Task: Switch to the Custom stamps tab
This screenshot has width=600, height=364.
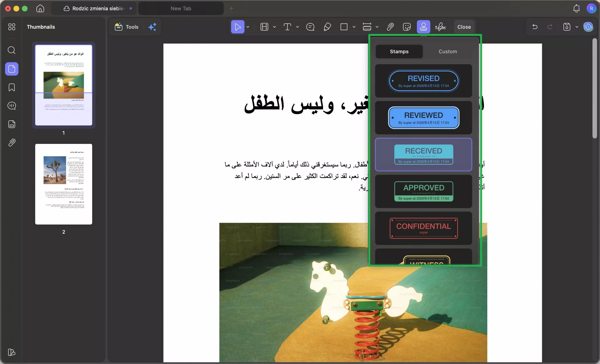Action: pyautogui.click(x=448, y=51)
